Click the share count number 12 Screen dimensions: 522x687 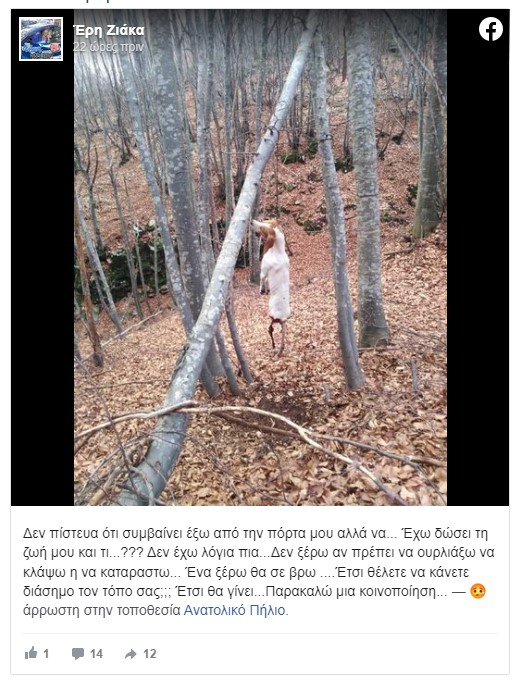coord(150,654)
